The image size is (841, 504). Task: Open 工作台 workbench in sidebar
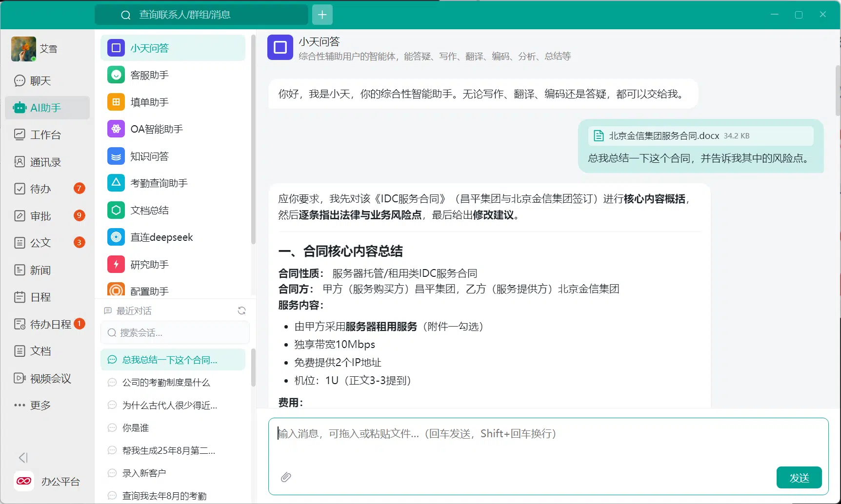coord(47,135)
